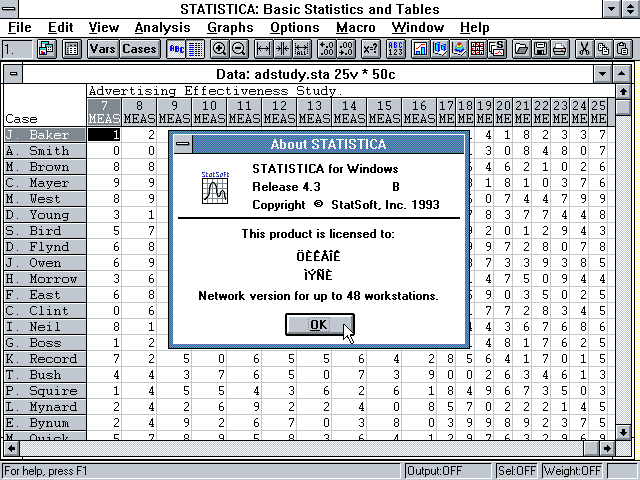Image resolution: width=640 pixels, height=480 pixels.
Task: Click the S scrollsheet graph icon
Action: coord(497,49)
